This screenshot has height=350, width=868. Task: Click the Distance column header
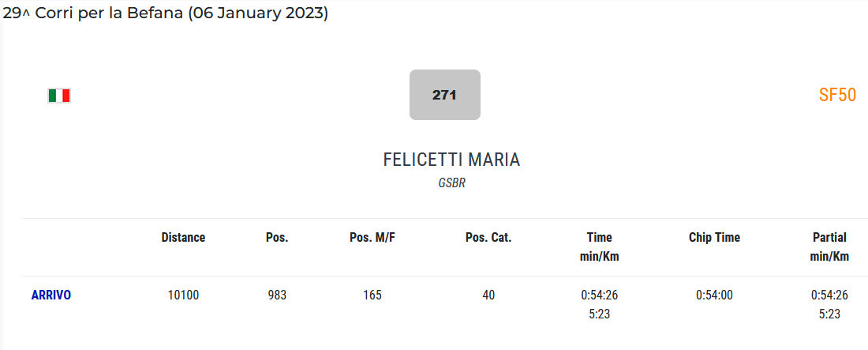pos(183,237)
